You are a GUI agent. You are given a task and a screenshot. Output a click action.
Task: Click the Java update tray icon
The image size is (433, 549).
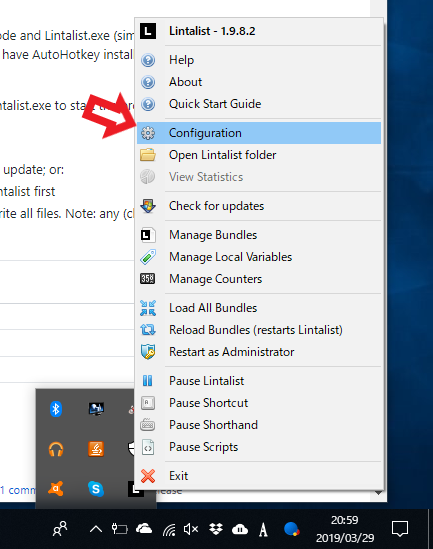point(96,449)
